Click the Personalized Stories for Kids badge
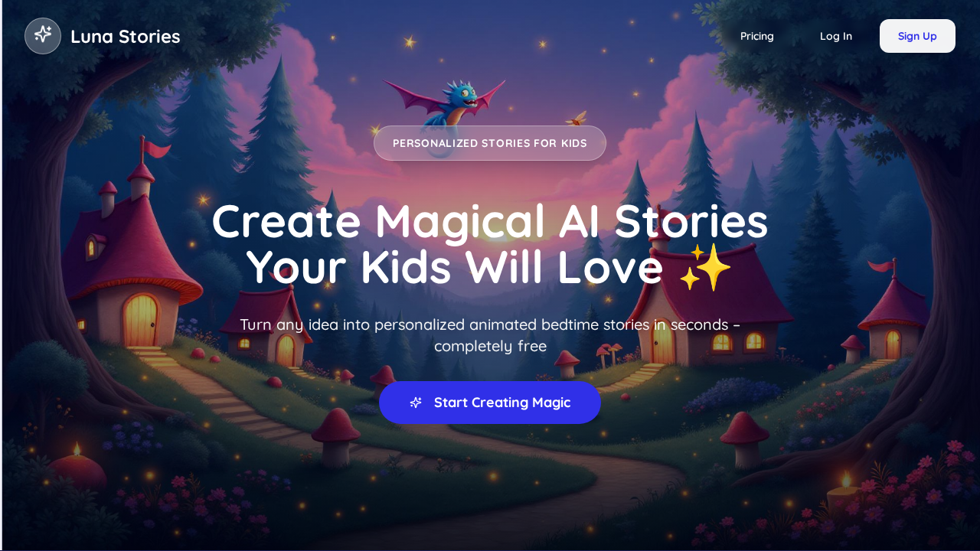 pyautogui.click(x=490, y=143)
